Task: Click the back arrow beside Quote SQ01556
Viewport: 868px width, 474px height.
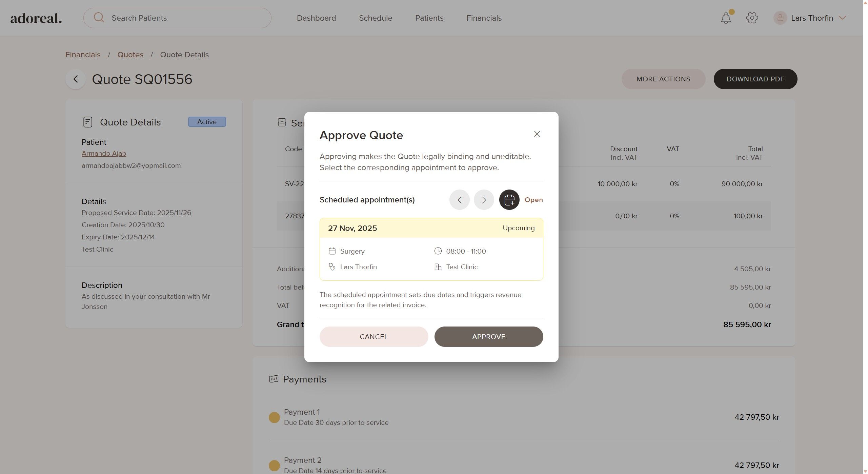Action: (x=76, y=79)
